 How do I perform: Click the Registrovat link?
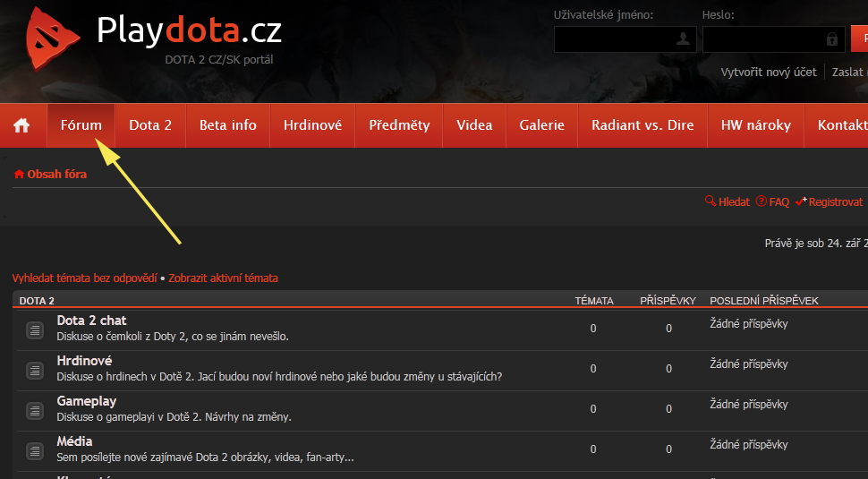point(836,202)
